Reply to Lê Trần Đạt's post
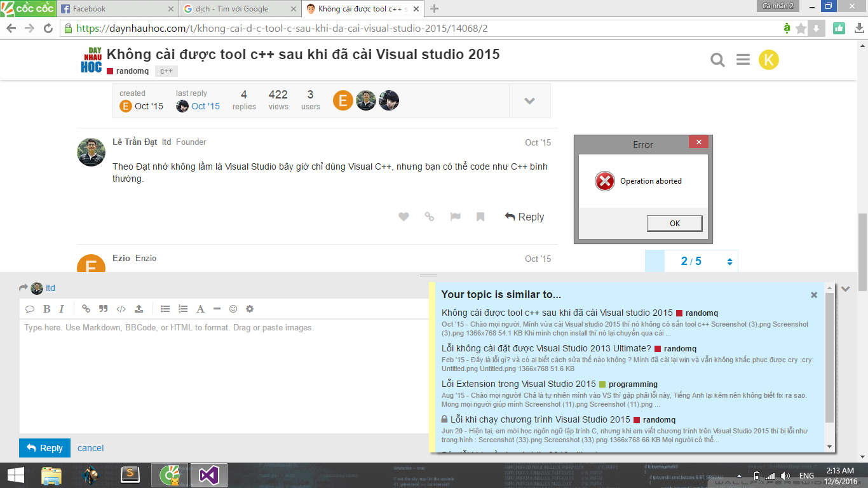This screenshot has width=868, height=488. [524, 217]
